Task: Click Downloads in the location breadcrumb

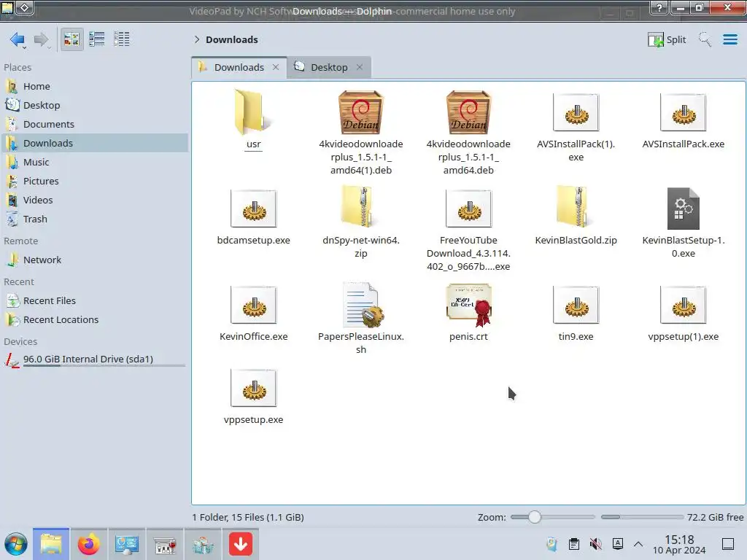Action: (231, 39)
